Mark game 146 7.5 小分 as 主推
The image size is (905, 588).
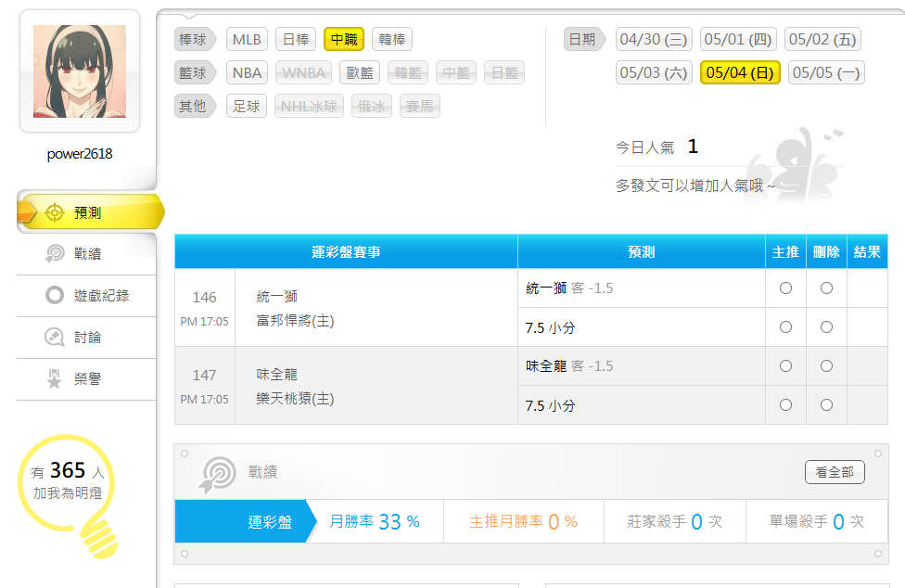(785, 327)
